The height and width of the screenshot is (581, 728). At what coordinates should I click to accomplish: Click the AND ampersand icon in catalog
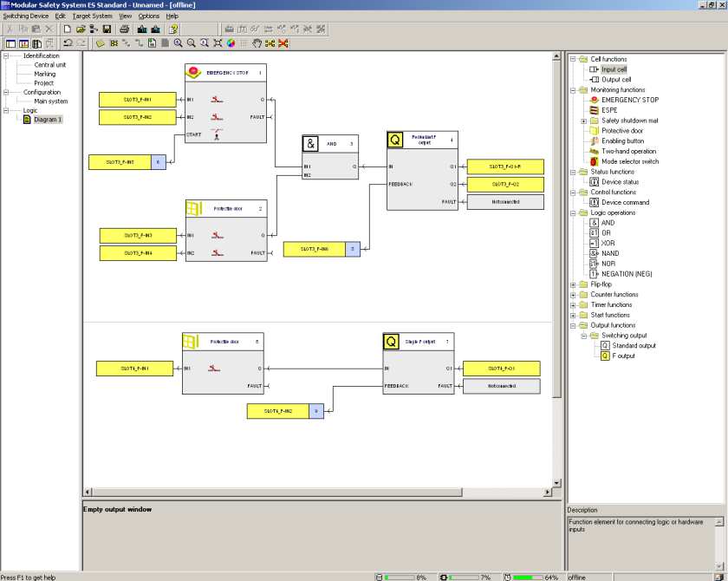[594, 223]
